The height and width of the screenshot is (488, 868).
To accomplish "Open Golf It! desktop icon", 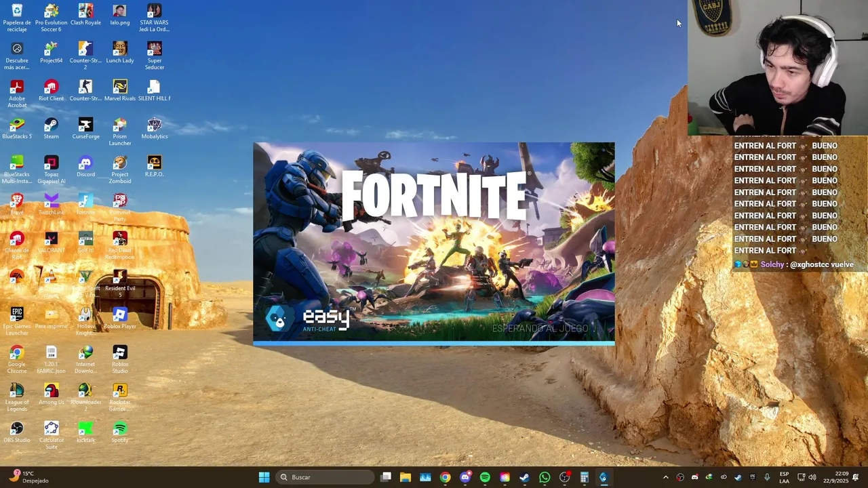I will tap(85, 243).
